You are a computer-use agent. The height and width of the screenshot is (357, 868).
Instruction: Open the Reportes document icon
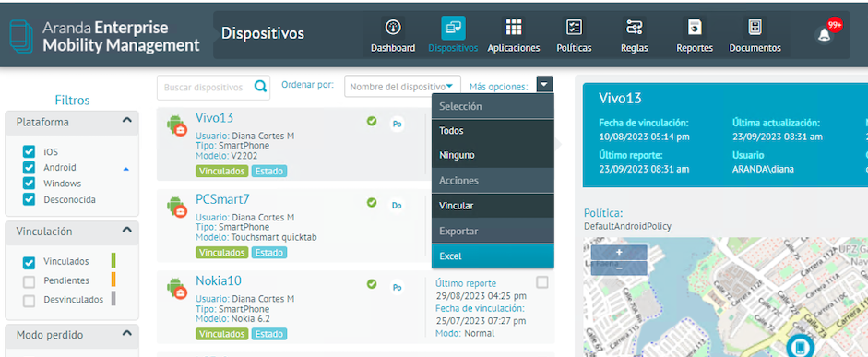(x=695, y=27)
